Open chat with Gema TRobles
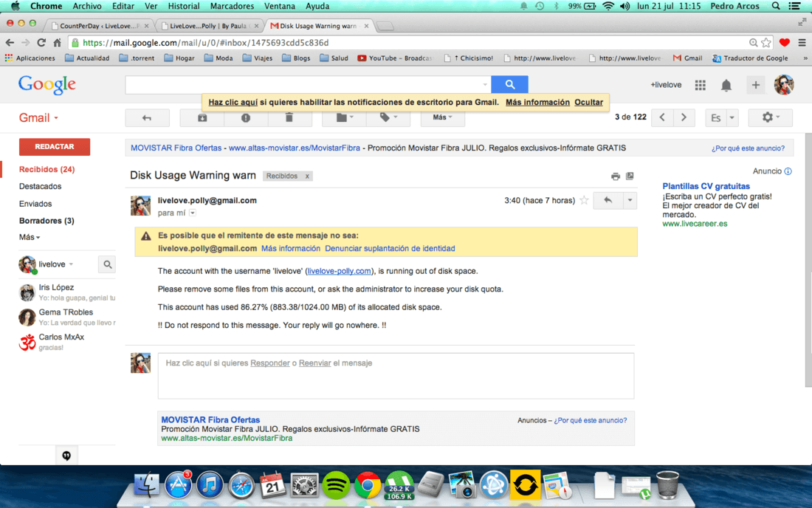This screenshot has height=508, width=812. click(66, 317)
